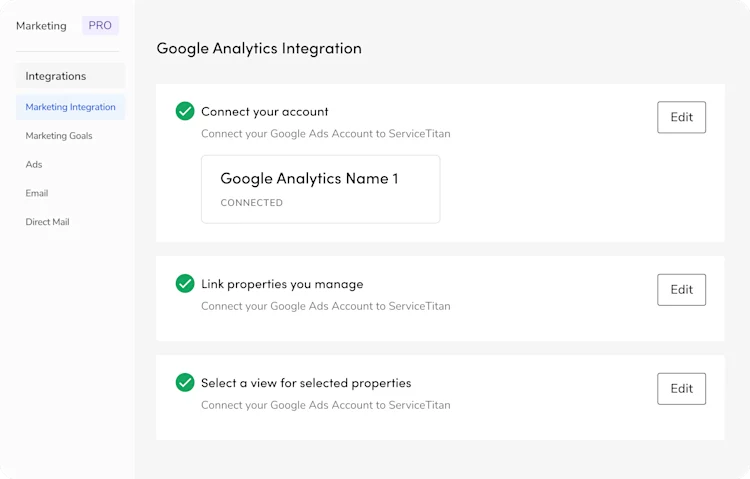Click the Google Analytics Integration page title
Screen dimensions: 750x479
click(259, 48)
